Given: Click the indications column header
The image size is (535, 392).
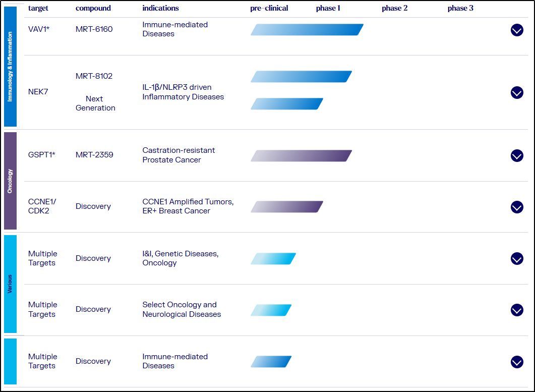Looking at the screenshot, I should [x=161, y=8].
